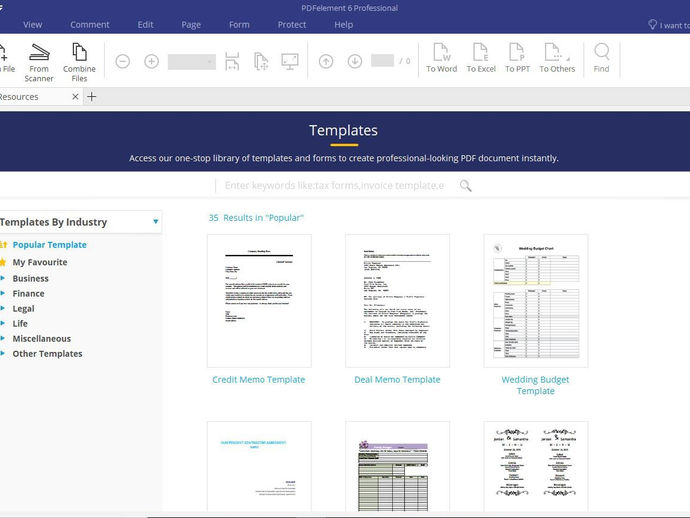Click the page number field
The width and height of the screenshot is (690, 518).
click(x=382, y=61)
